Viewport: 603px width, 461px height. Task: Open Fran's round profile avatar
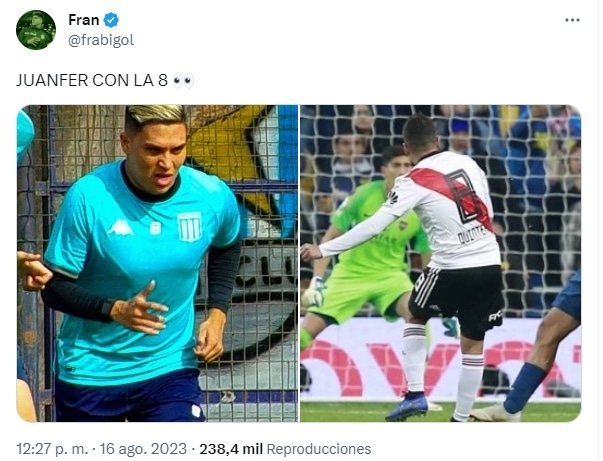click(x=36, y=30)
